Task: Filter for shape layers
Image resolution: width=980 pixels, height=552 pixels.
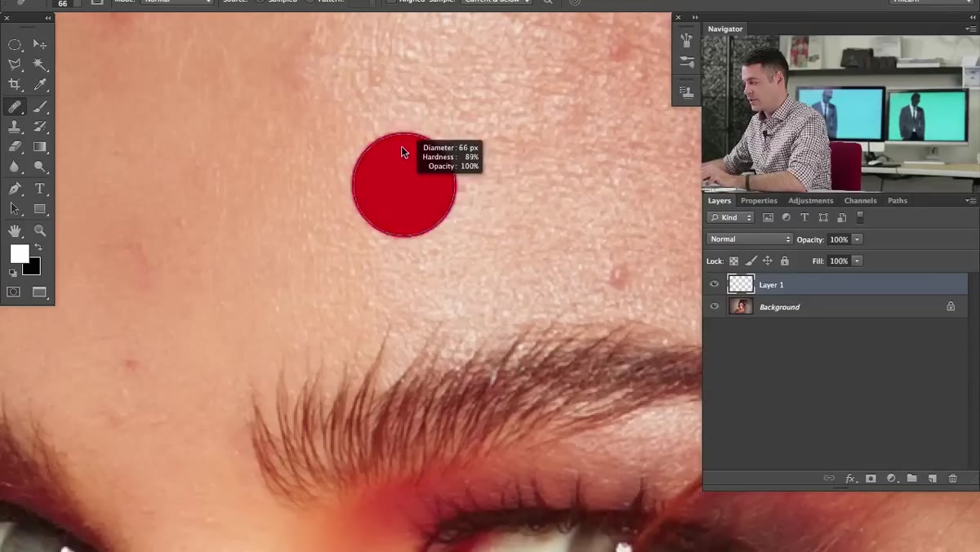Action: (x=823, y=218)
